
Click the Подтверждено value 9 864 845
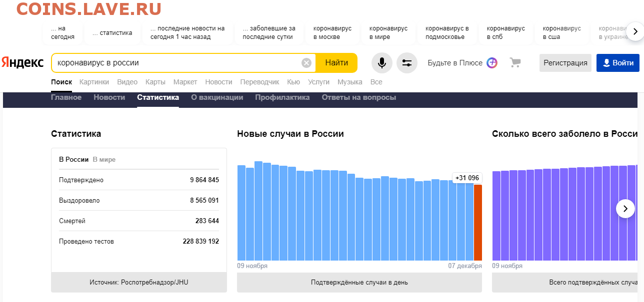pyautogui.click(x=204, y=180)
